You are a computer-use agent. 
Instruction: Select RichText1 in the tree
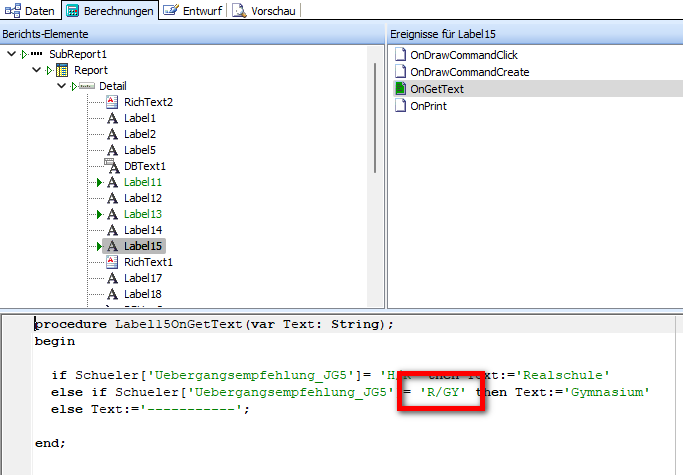(148, 262)
